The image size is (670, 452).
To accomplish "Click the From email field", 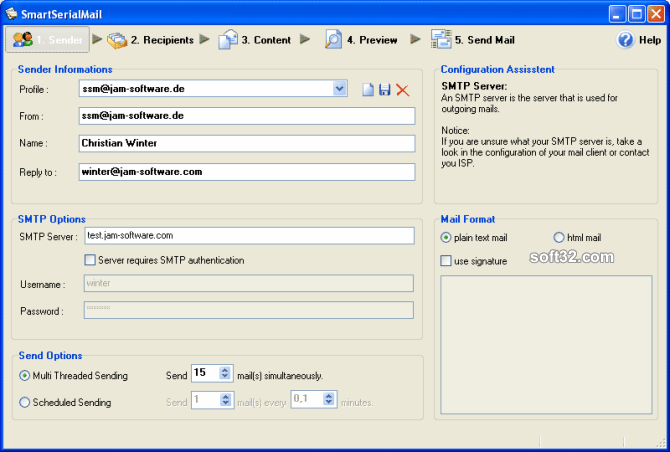I will click(247, 116).
